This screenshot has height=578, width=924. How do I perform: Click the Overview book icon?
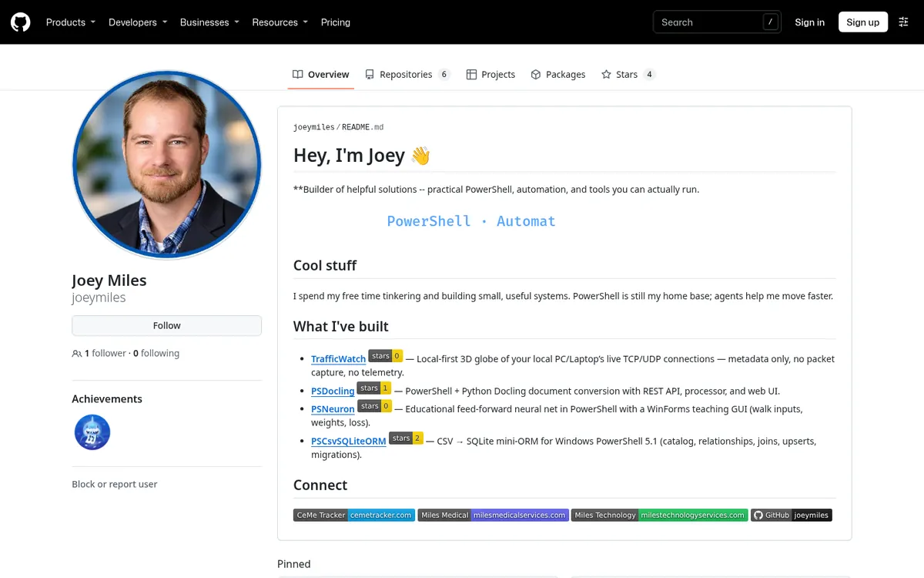point(298,75)
